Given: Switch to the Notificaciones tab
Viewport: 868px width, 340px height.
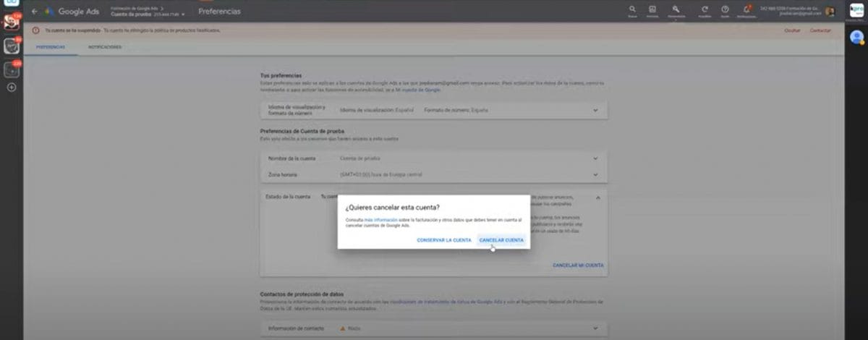Looking at the screenshot, I should click(105, 47).
